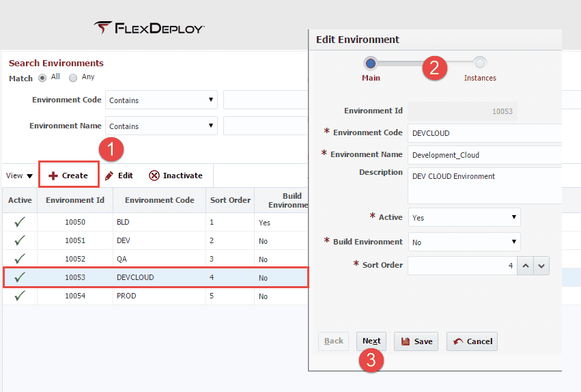Sort by Active column header
Viewport: 581px width, 392px height.
pos(20,200)
